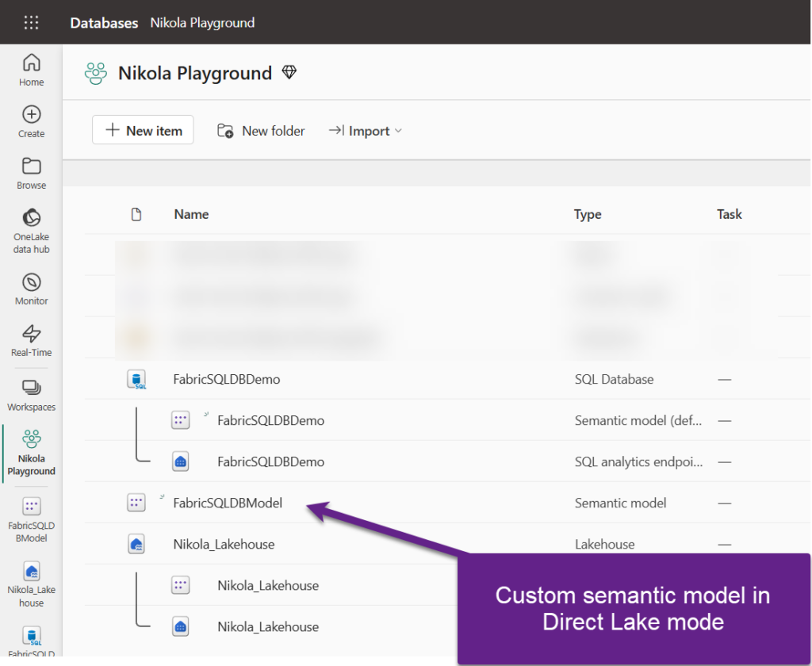Click the FabricSQLDBModel semantic model icon
The width and height of the screenshot is (812, 666).
tap(136, 503)
